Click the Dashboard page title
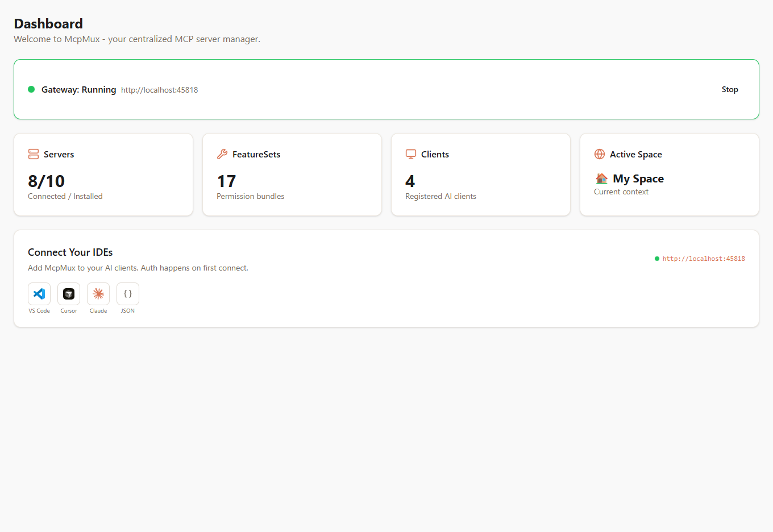 (48, 24)
